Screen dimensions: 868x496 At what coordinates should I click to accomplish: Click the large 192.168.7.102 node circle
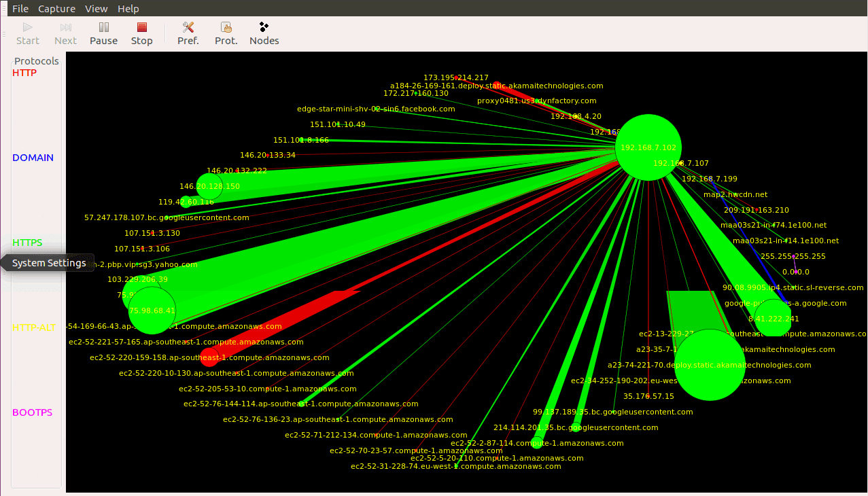coord(648,147)
